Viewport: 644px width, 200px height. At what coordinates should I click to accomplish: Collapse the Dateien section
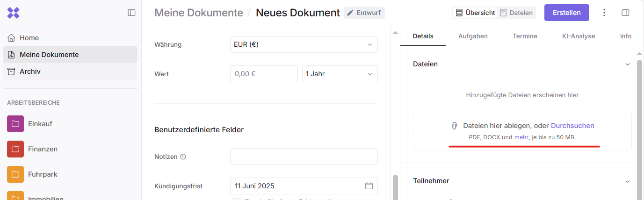(x=628, y=64)
